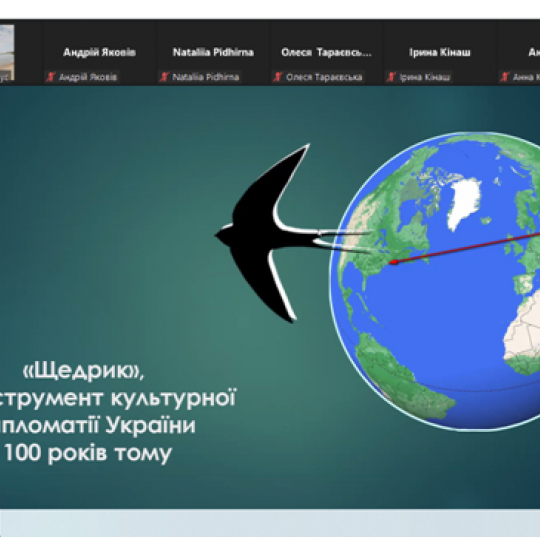Select Nataliia Pidhirna participant video tile
Screen dimensions: 540x540
pos(213,52)
